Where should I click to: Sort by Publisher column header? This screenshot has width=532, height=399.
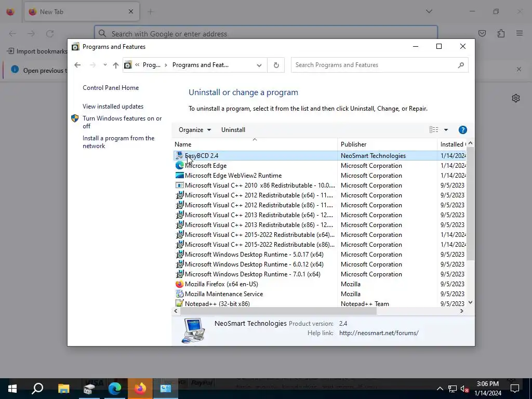pos(387,144)
